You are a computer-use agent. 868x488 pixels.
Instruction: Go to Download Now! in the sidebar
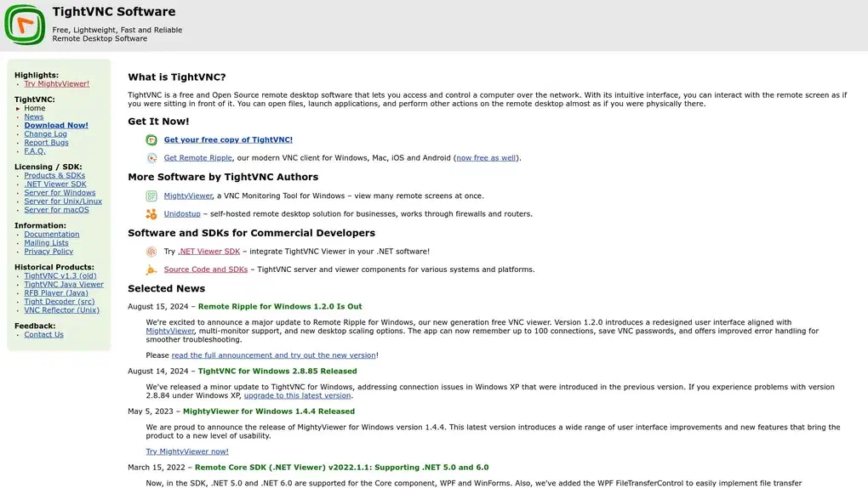[56, 125]
